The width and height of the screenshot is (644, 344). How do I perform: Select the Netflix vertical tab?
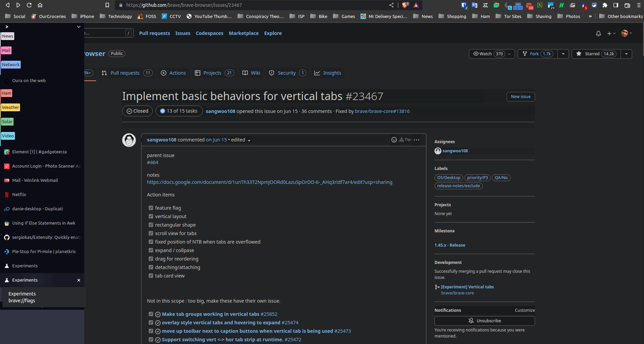pos(19,195)
